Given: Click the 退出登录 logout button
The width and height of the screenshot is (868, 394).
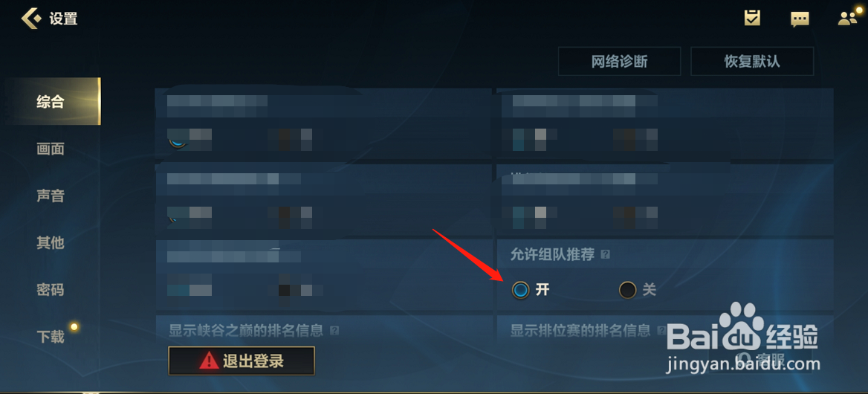Looking at the screenshot, I should [x=242, y=361].
